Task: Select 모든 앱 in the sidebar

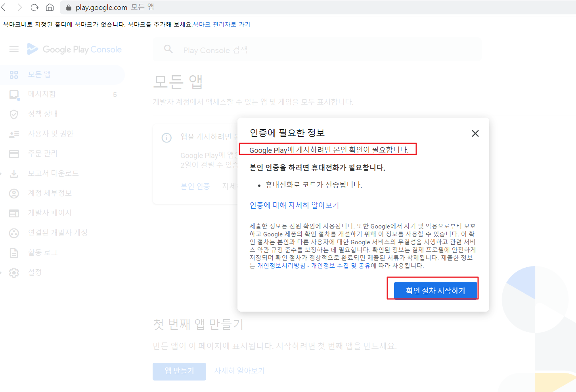Action: [x=62, y=74]
